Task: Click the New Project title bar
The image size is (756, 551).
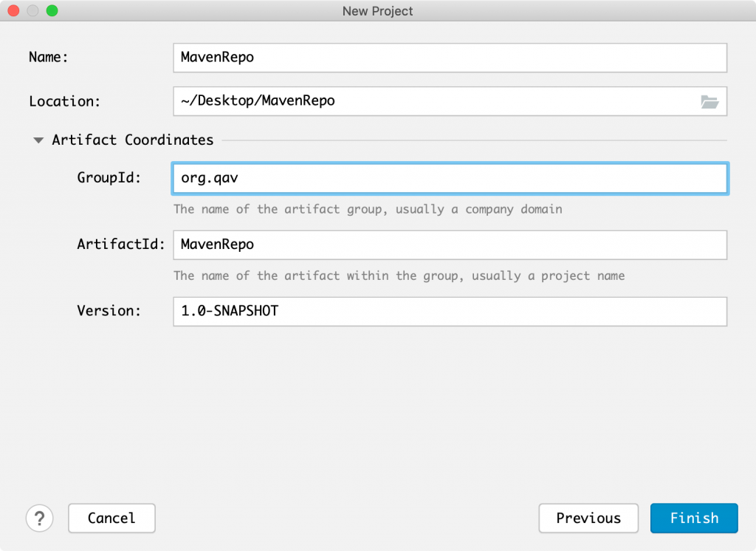Action: point(378,11)
